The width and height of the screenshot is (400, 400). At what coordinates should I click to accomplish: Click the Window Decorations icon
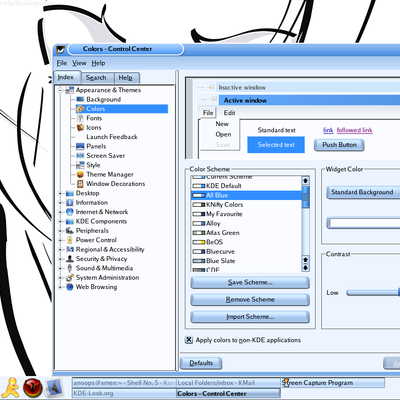click(x=80, y=184)
